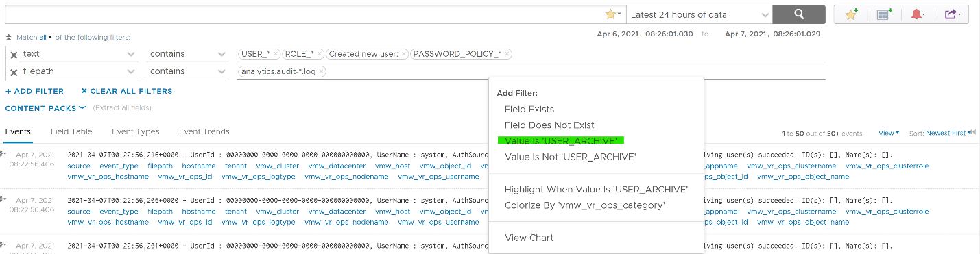980x254 pixels.
Task: Edit the end time Apr 7, 2021, 08:26:01.029
Action: pyautogui.click(x=773, y=34)
